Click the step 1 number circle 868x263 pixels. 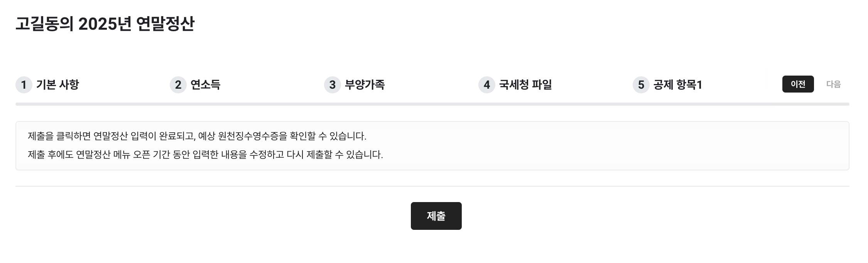pyautogui.click(x=24, y=85)
